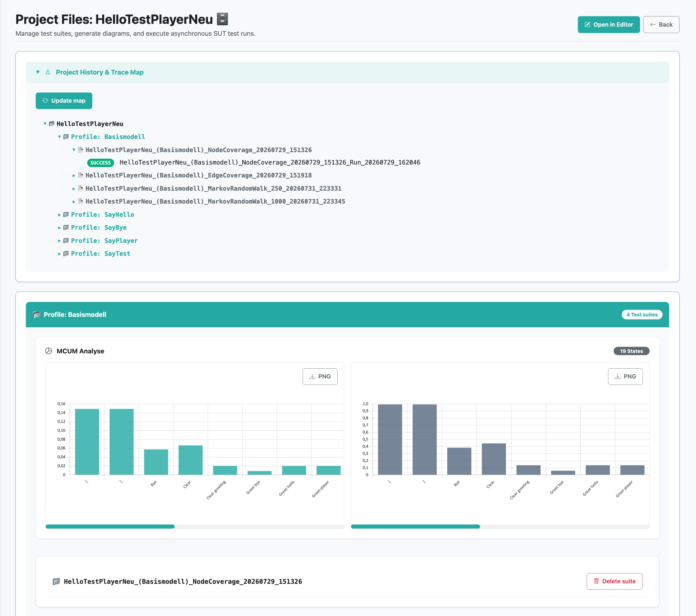696x616 pixels.
Task: Click the folder icon next to Profile: SayHello
Action: [66, 214]
